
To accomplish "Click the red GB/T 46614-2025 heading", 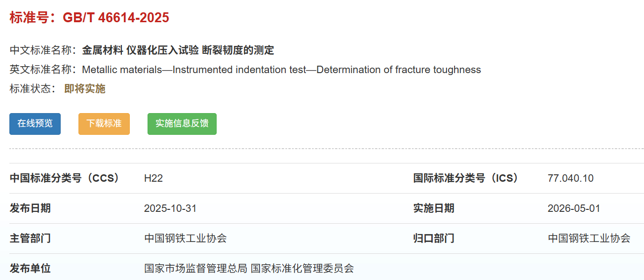I will pos(89,18).
